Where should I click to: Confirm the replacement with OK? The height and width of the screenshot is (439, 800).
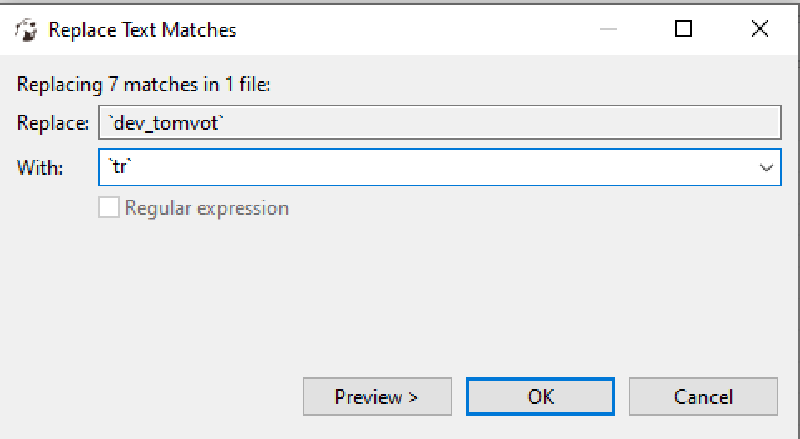(x=541, y=397)
